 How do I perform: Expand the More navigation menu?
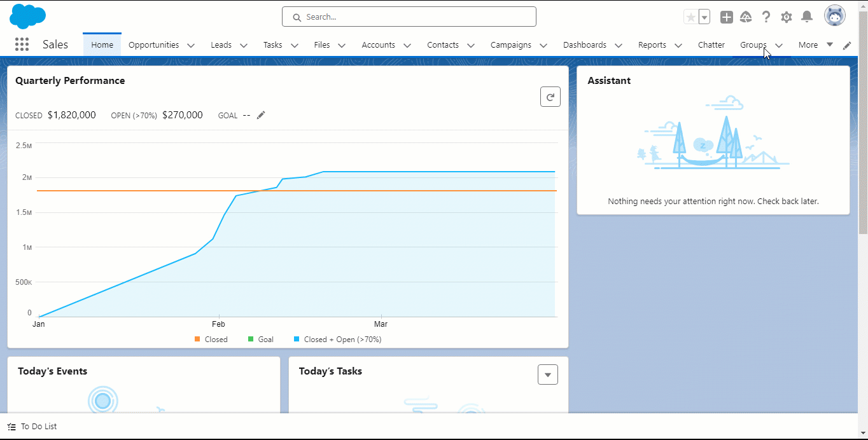pos(816,45)
